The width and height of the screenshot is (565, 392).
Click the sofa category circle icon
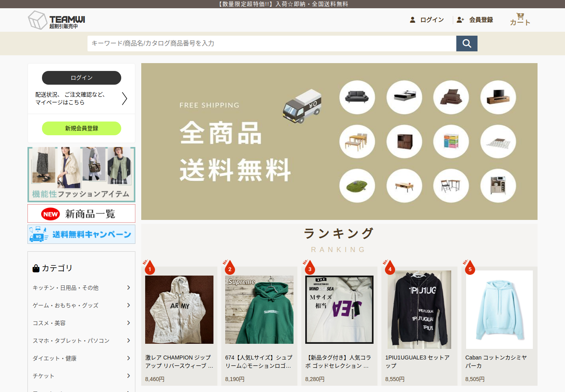(357, 97)
